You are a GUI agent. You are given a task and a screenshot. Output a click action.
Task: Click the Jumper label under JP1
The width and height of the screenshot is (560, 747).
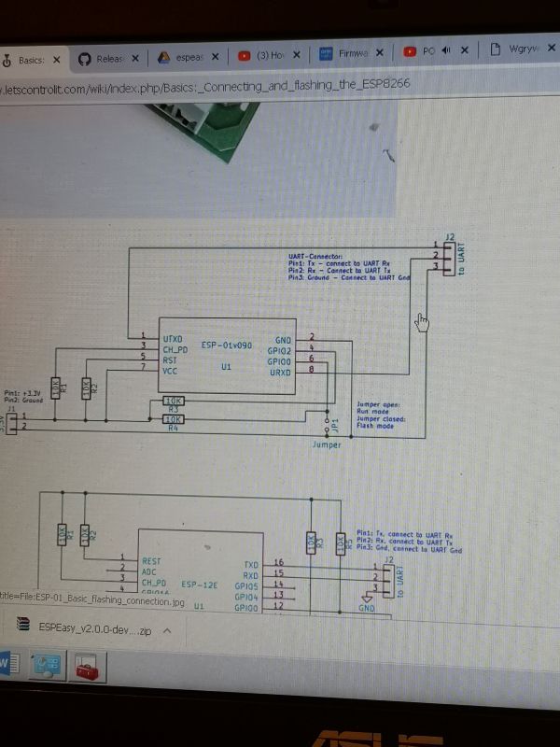tap(327, 444)
